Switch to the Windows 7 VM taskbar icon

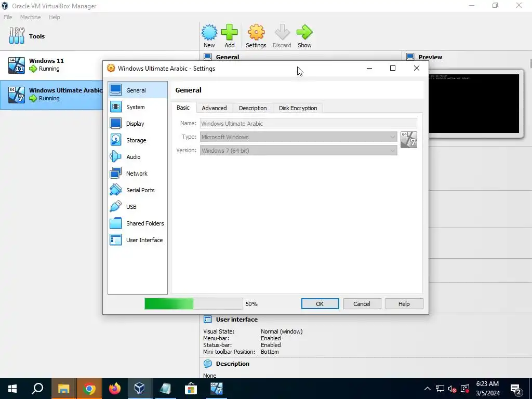coord(217,389)
